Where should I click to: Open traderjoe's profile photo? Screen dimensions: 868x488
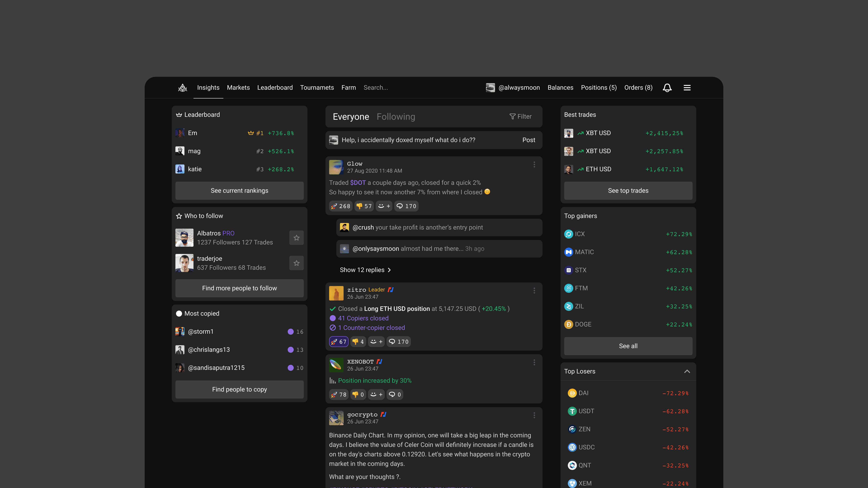184,263
